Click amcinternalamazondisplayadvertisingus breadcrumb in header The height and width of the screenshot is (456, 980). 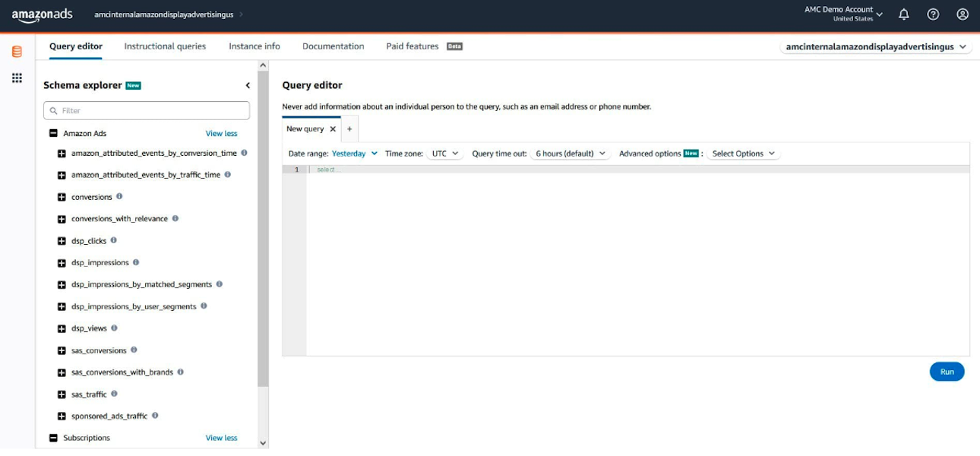tap(164, 14)
